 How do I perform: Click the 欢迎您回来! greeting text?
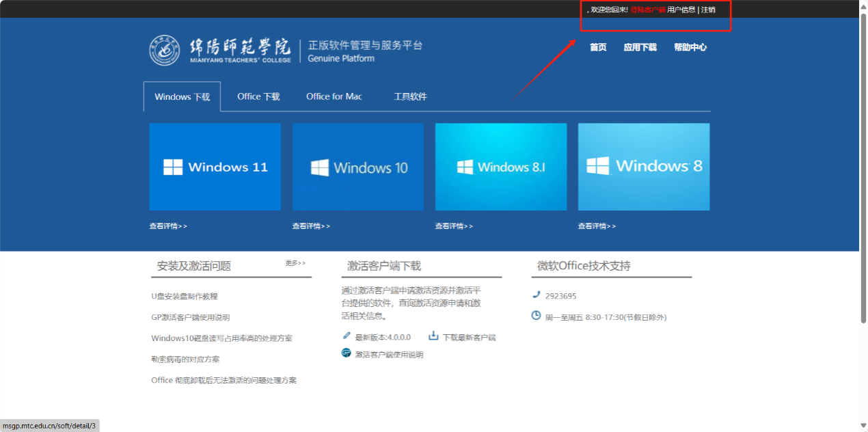[x=609, y=10]
